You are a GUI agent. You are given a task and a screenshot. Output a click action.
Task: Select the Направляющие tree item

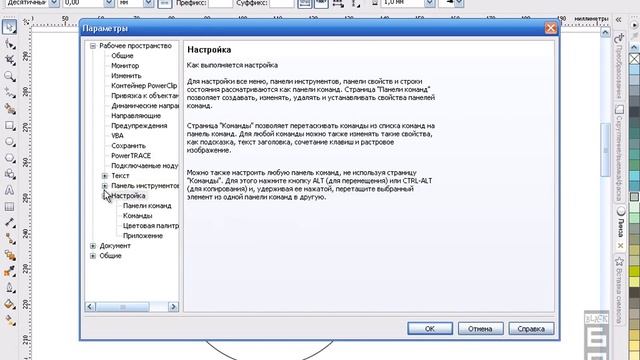136,116
